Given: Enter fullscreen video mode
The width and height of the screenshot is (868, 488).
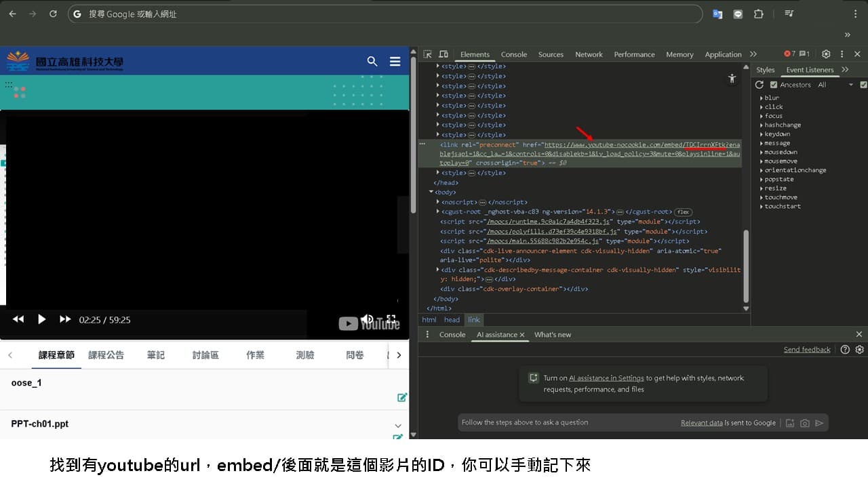Looking at the screenshot, I should click(x=391, y=319).
